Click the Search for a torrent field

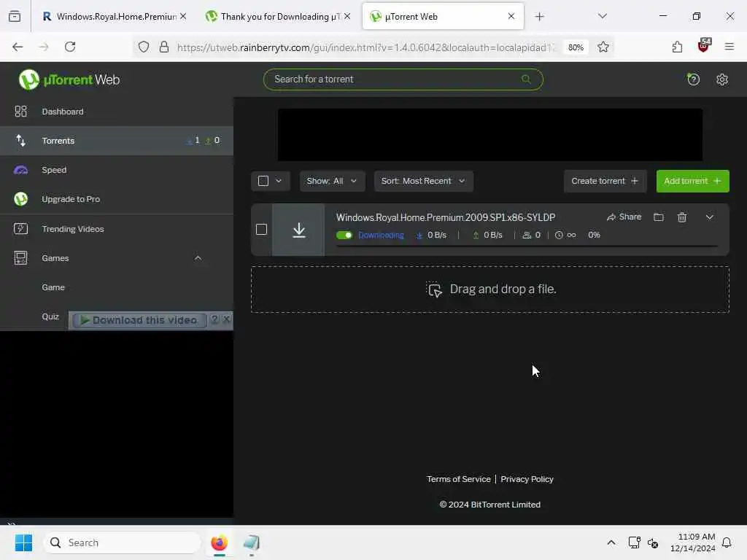(x=403, y=79)
